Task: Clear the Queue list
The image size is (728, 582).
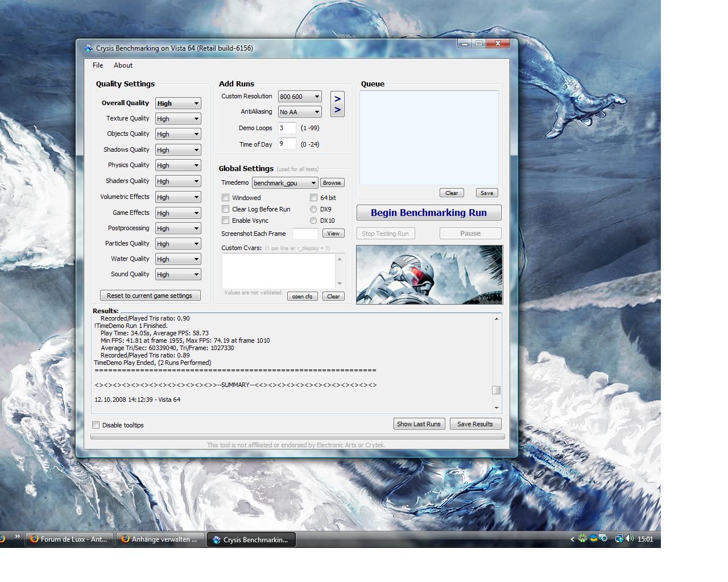Action: (452, 193)
